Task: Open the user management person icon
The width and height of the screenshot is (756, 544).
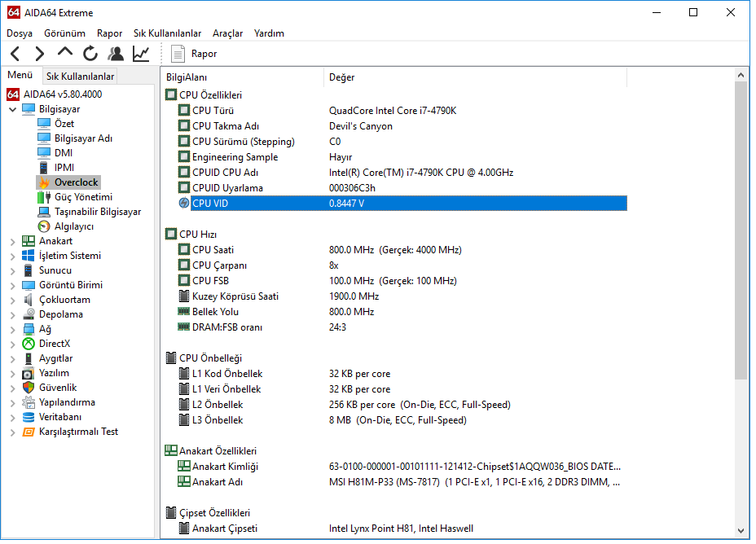Action: [x=116, y=54]
